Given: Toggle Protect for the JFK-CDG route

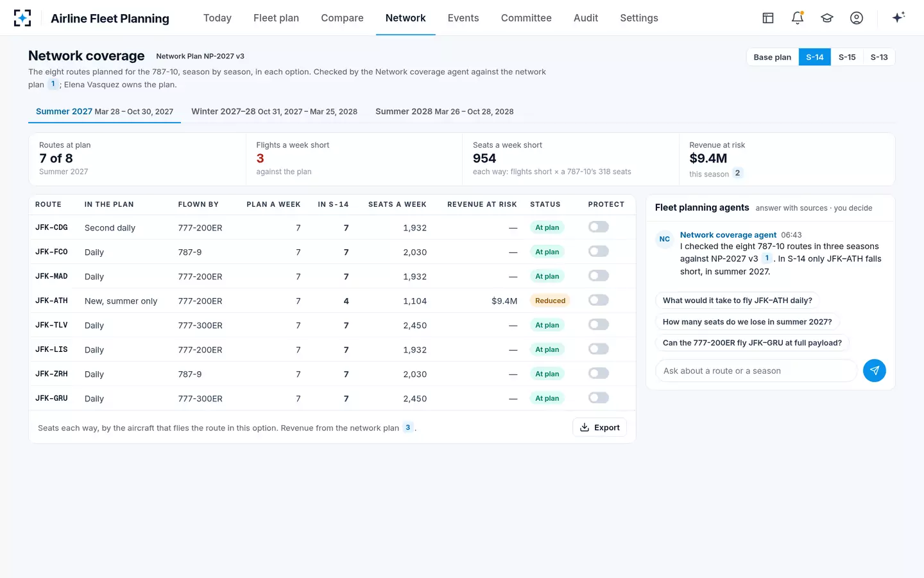Looking at the screenshot, I should [x=599, y=227].
